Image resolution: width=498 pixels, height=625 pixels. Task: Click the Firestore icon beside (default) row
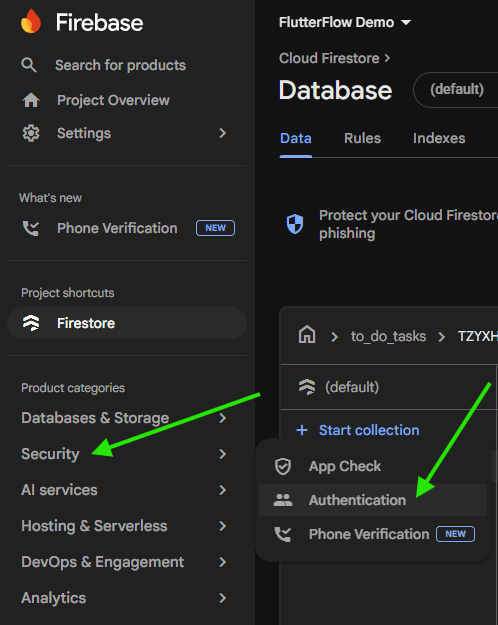pos(307,387)
